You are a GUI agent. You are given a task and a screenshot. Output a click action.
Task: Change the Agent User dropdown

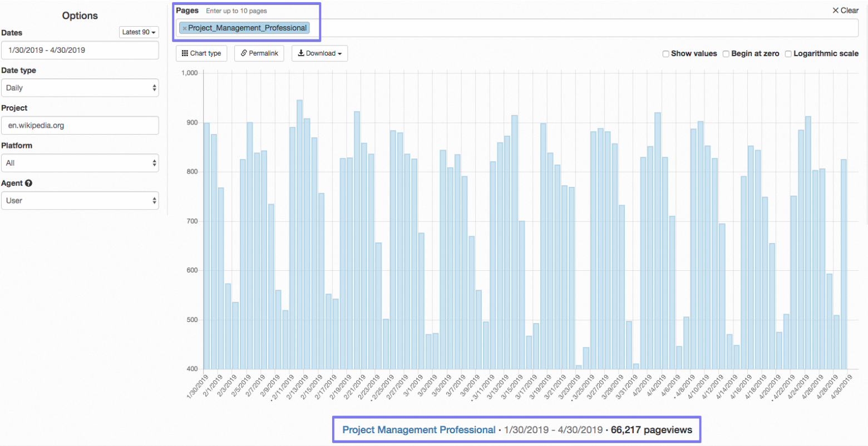tap(80, 201)
